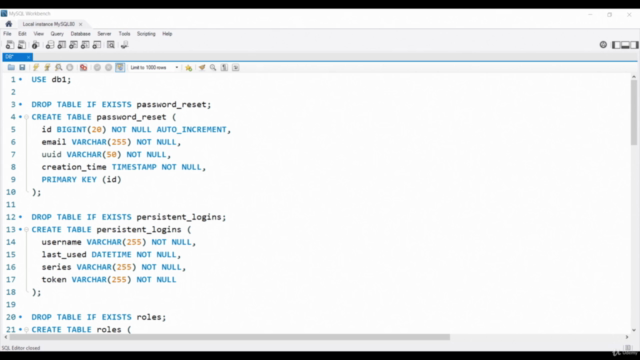Click 'creation_time' column name on line 8
Image resolution: width=640 pixels, height=360 pixels.
point(74,167)
